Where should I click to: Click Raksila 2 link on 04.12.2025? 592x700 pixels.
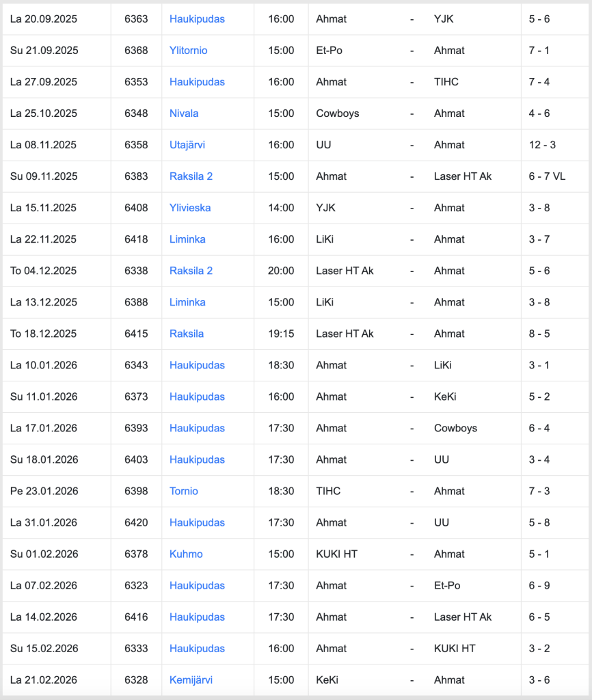[x=191, y=271]
